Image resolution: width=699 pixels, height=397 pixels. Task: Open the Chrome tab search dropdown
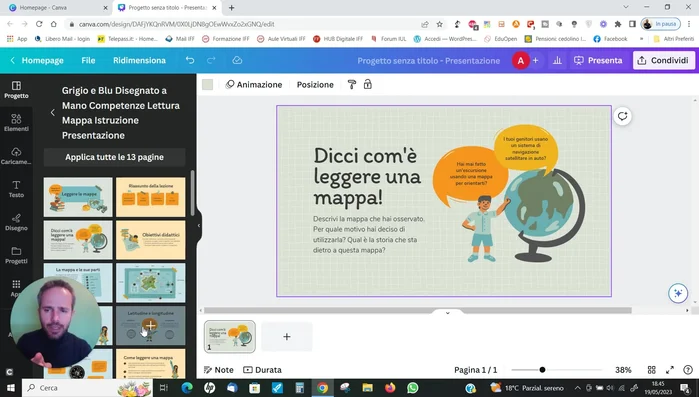coord(626,7)
